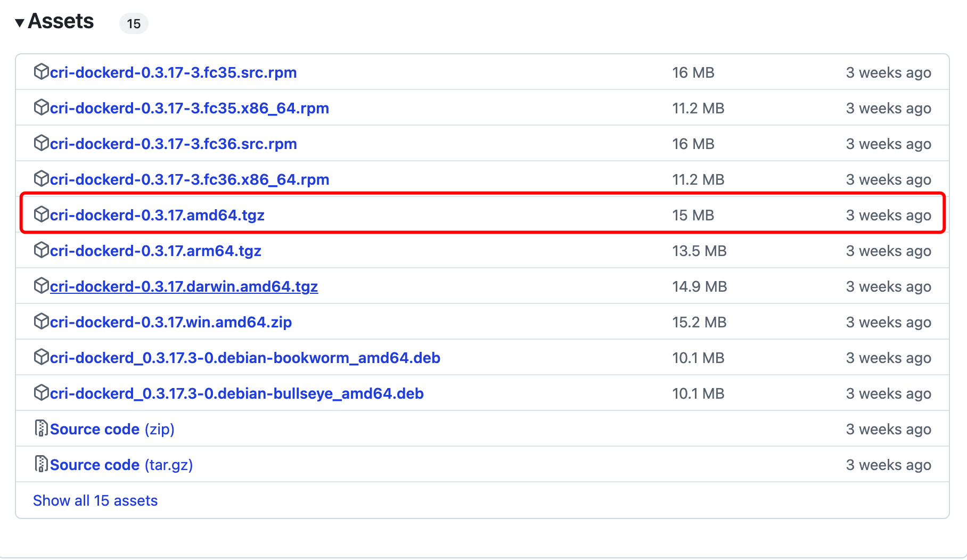Click package icon beside darwin.amd64.tgz
Screen dimensions: 967x560
pyautogui.click(x=41, y=286)
